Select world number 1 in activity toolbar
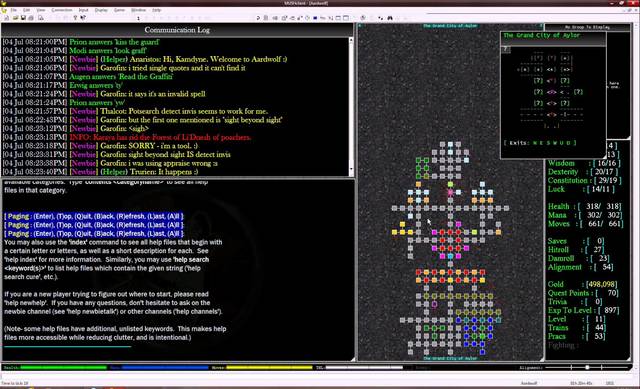This screenshot has height=389, width=640. [138, 18]
